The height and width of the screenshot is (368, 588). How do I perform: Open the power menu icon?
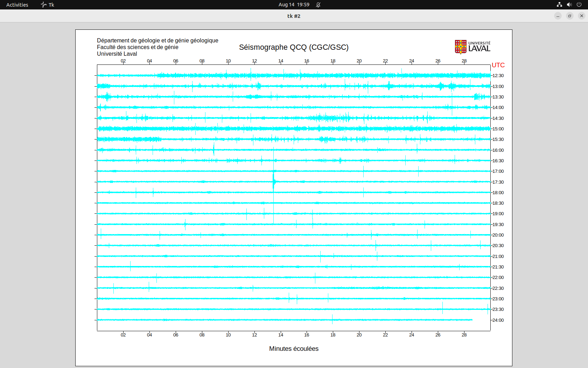pyautogui.click(x=579, y=5)
